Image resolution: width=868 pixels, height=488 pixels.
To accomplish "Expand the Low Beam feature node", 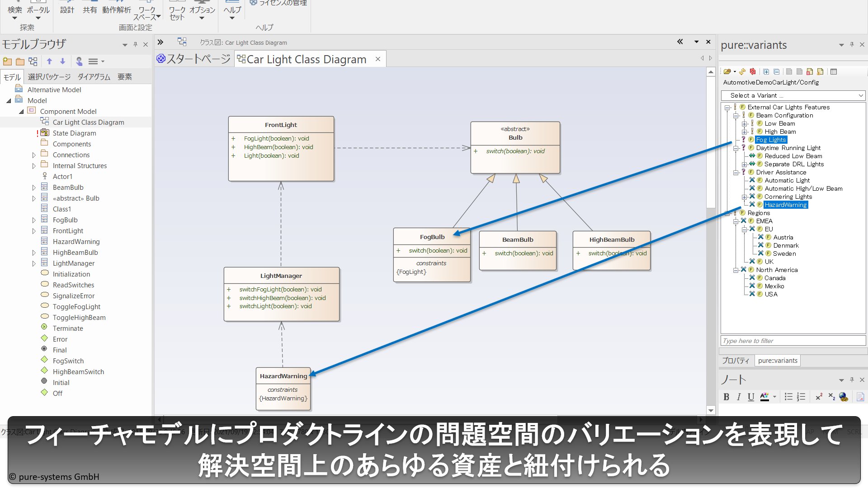I will coord(744,124).
